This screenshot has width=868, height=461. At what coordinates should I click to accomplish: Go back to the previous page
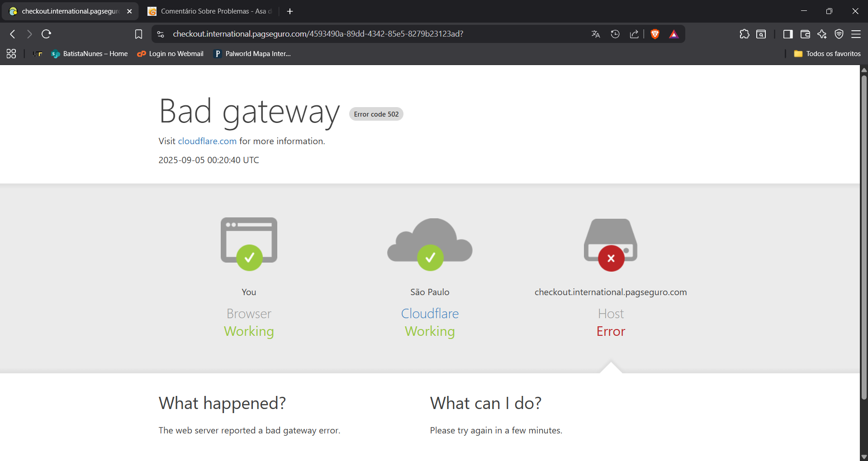[13, 34]
